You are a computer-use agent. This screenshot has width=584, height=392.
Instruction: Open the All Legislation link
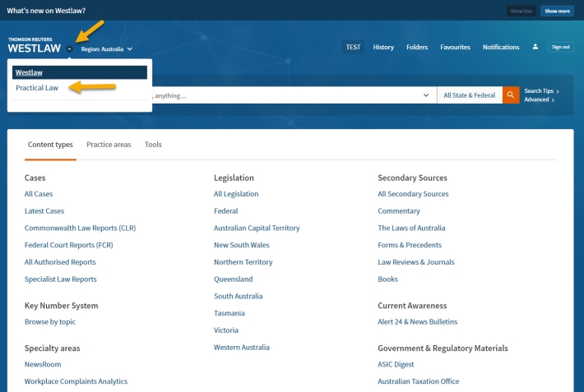pyautogui.click(x=236, y=194)
